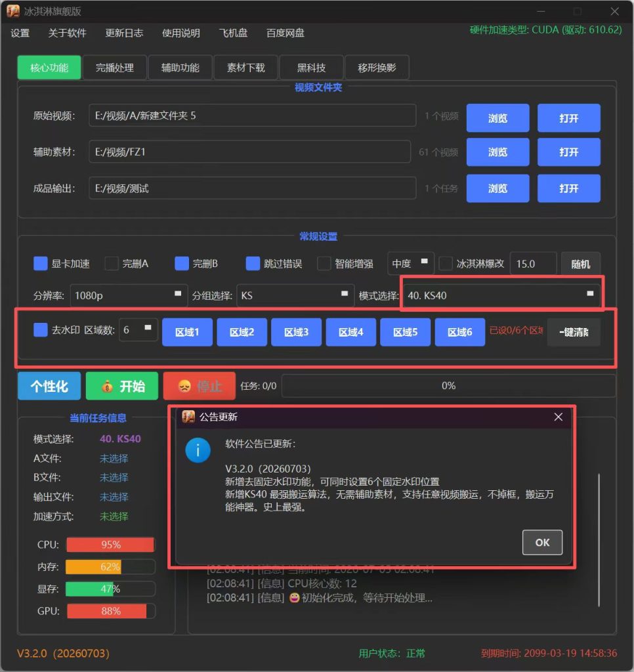The height and width of the screenshot is (672, 634).
Task: Expand the 中度 strength dropdown
Action: (x=411, y=263)
